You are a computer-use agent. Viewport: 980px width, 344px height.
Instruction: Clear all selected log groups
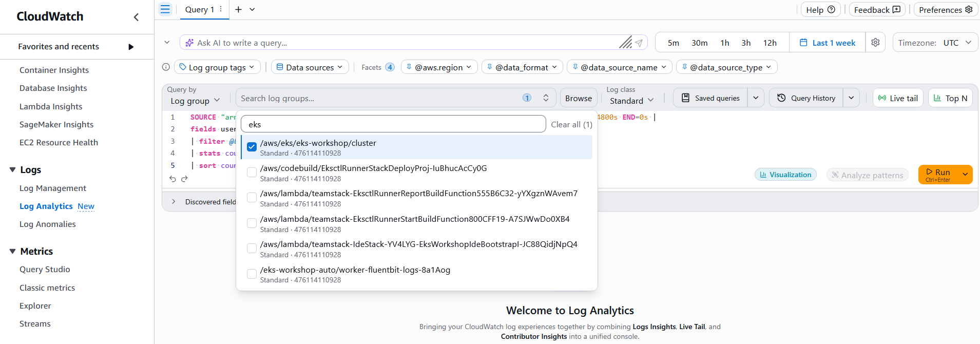pyautogui.click(x=571, y=124)
